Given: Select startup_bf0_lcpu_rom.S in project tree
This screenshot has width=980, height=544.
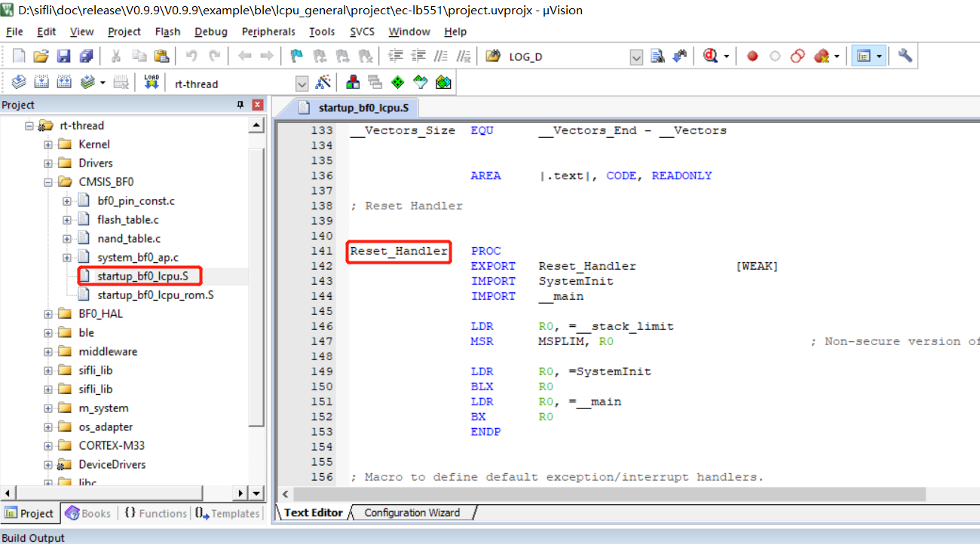Looking at the screenshot, I should click(x=155, y=295).
